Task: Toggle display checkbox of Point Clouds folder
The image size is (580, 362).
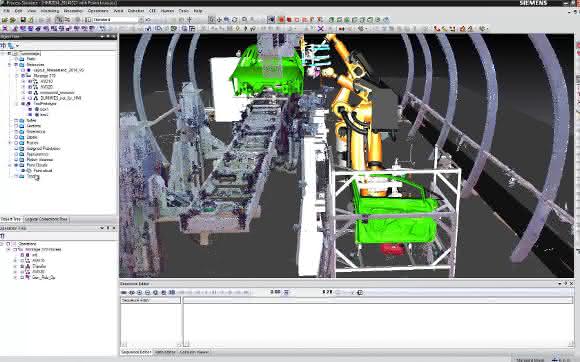Action: point(16,165)
